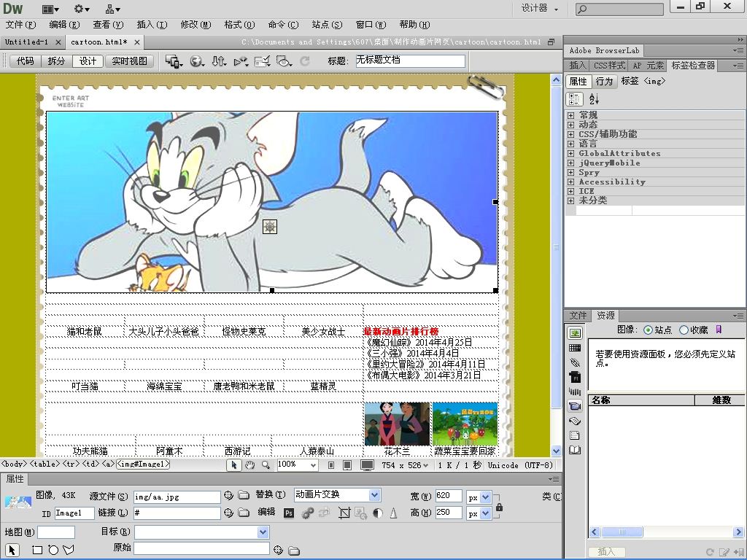Image resolution: width=747 pixels, height=560 pixels.
Task: Open the image edit settings gears icon
Action: (x=308, y=513)
